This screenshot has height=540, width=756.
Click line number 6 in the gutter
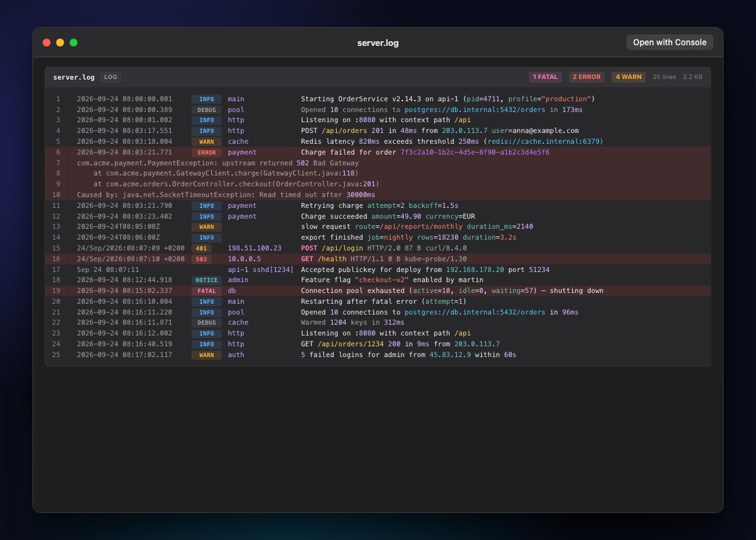(58, 153)
